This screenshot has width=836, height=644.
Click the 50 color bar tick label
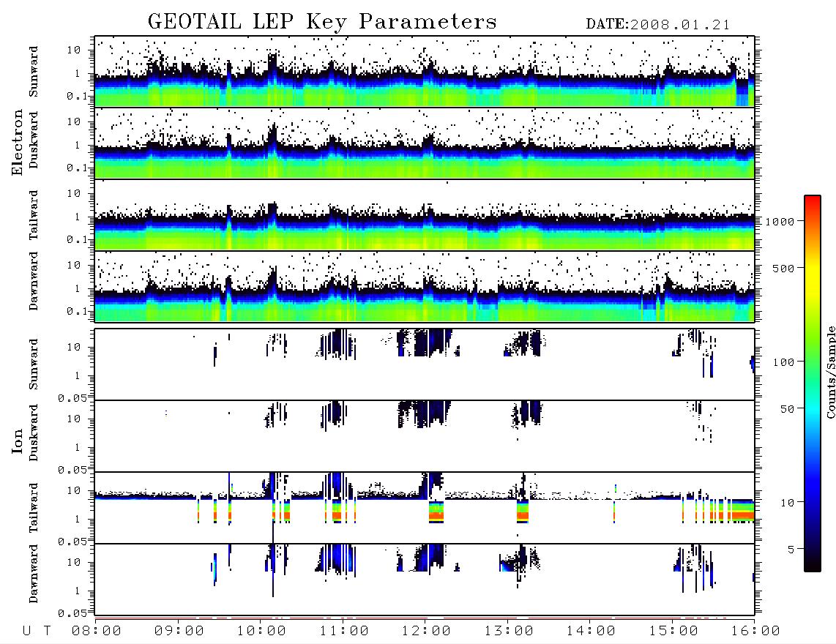(x=788, y=409)
